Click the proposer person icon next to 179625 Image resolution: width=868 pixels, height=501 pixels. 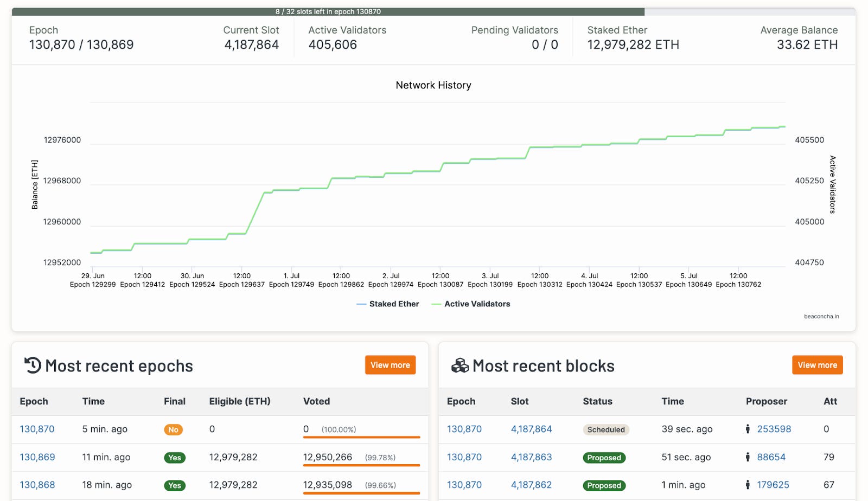tap(748, 485)
